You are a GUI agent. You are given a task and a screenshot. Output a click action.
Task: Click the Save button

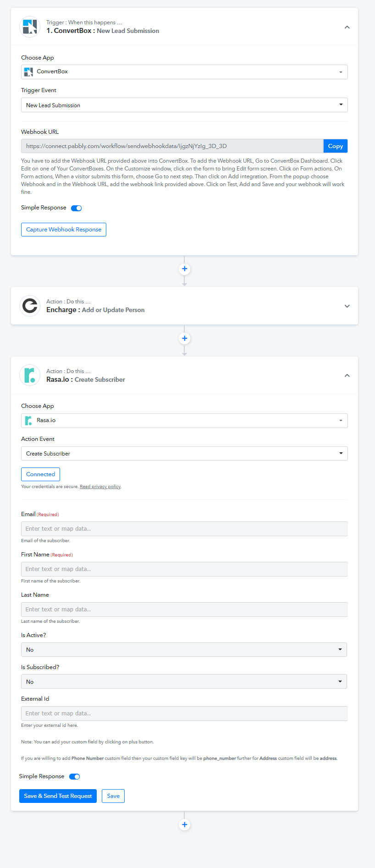pyautogui.click(x=113, y=796)
